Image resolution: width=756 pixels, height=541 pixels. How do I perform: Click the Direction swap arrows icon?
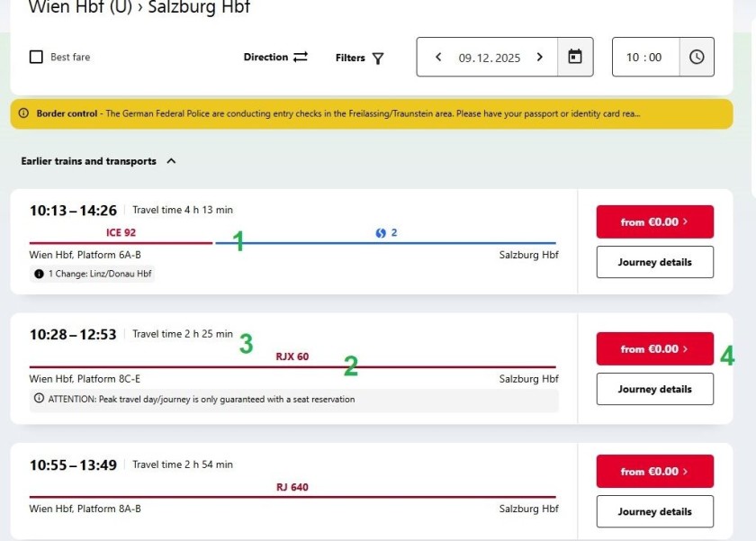301,57
